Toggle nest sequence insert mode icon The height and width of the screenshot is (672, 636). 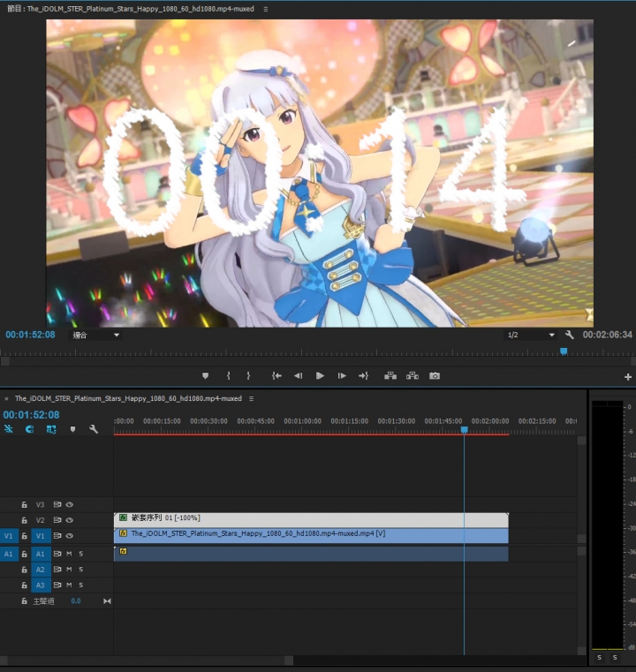tap(9, 429)
